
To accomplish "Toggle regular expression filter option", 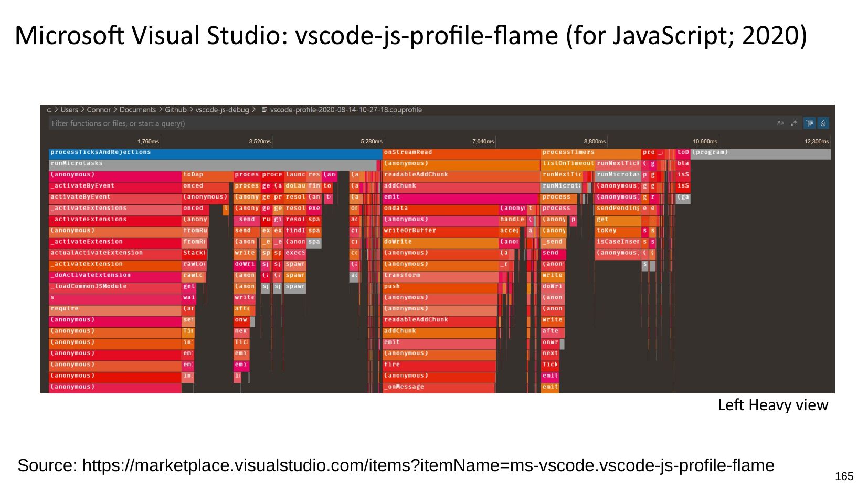I will click(x=794, y=123).
